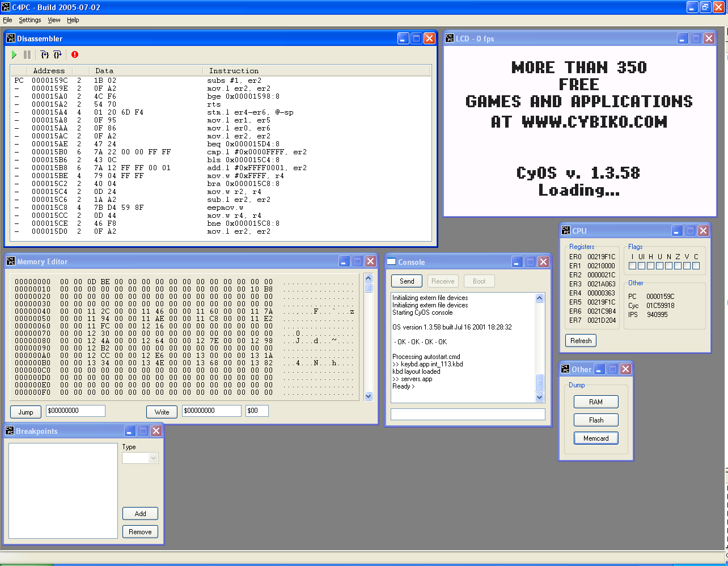Image resolution: width=728 pixels, height=566 pixels.
Task: Click the Refresh button in CPU window
Action: click(x=581, y=341)
